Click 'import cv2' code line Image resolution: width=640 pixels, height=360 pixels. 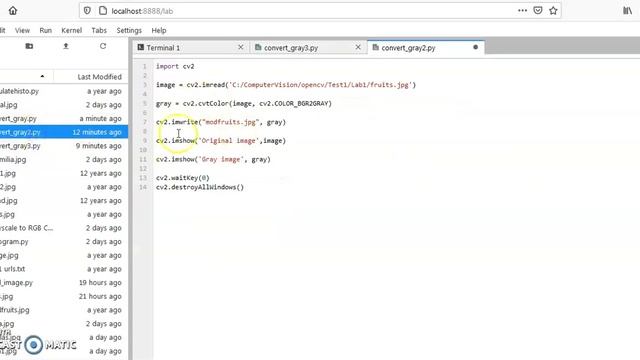(x=175, y=66)
